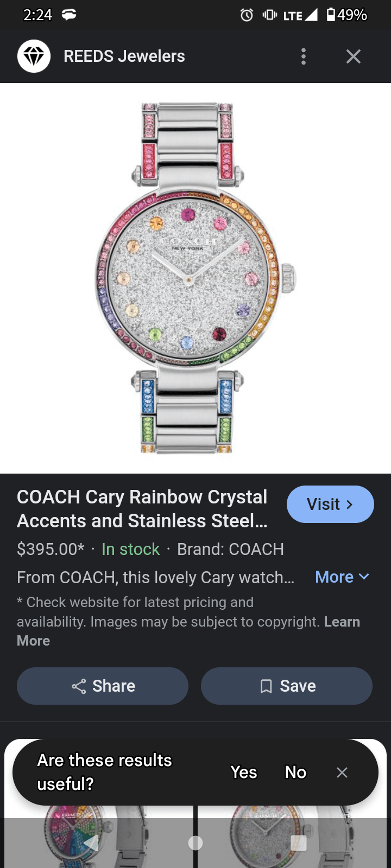
Task: Answer No to results useful prompt
Action: coord(295,773)
